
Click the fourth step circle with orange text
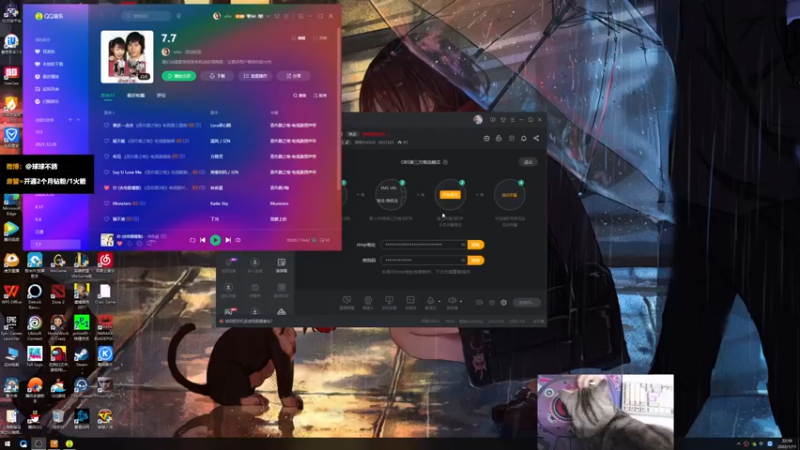(x=509, y=194)
